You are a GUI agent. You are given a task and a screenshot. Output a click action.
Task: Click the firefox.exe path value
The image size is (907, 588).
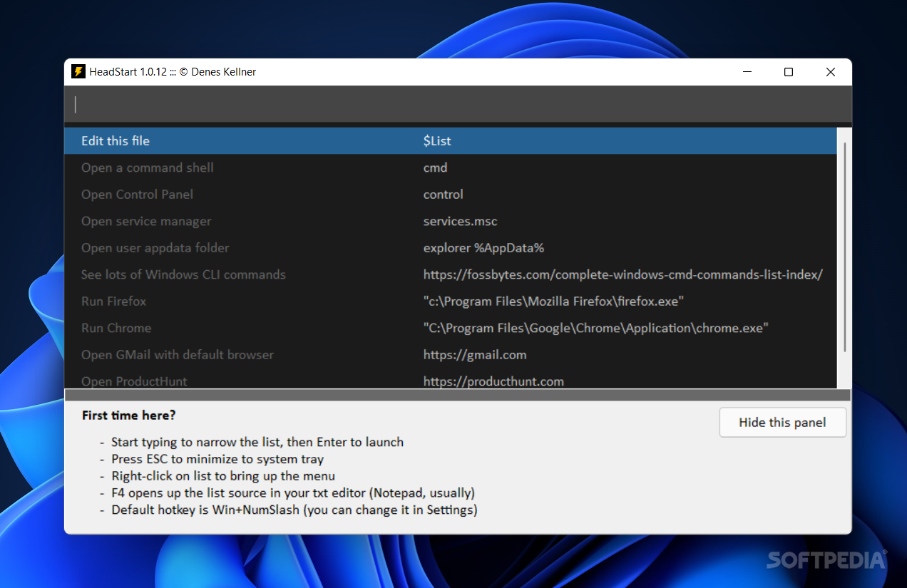[x=553, y=301]
